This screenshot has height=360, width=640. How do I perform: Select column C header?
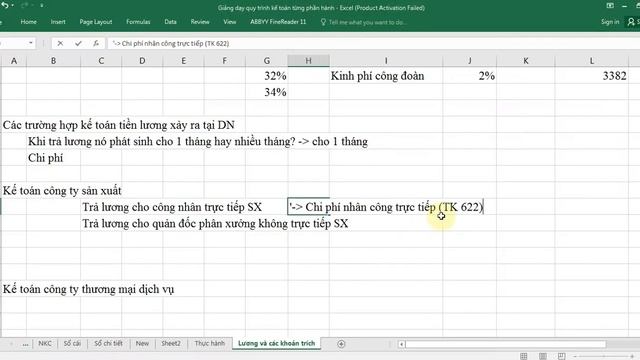click(101, 61)
